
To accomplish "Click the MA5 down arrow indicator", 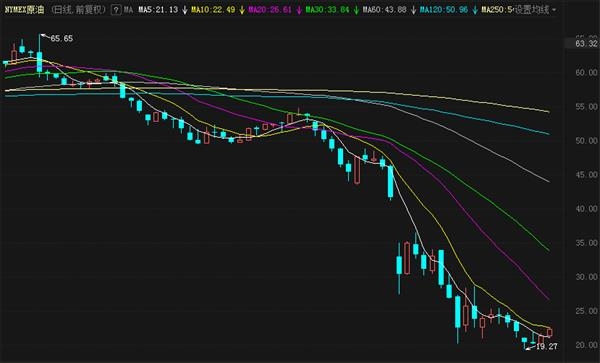I will tap(185, 10).
